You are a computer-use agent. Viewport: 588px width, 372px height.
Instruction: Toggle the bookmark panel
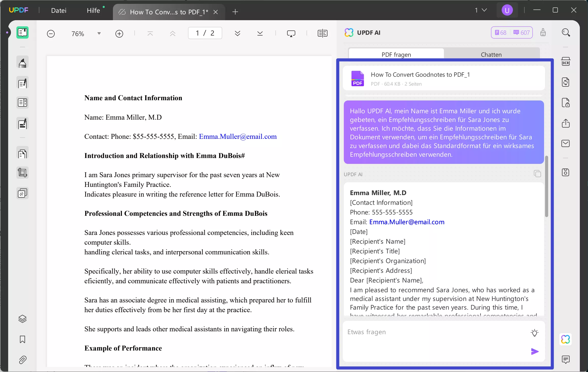tap(22, 339)
